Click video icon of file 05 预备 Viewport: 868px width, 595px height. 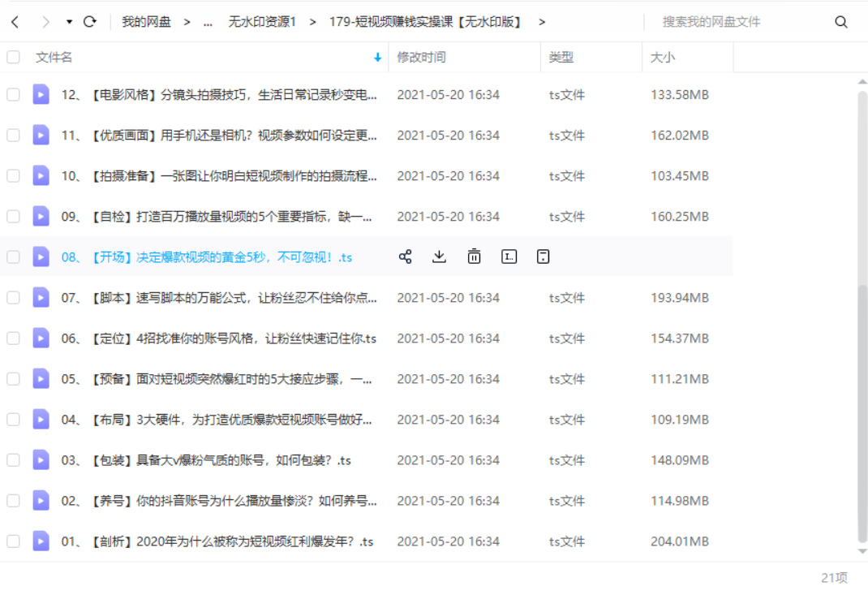[41, 379]
